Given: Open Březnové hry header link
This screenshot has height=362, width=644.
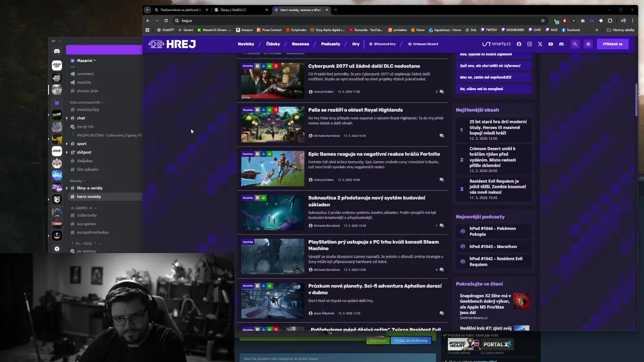Looking at the screenshot, I should tap(382, 44).
